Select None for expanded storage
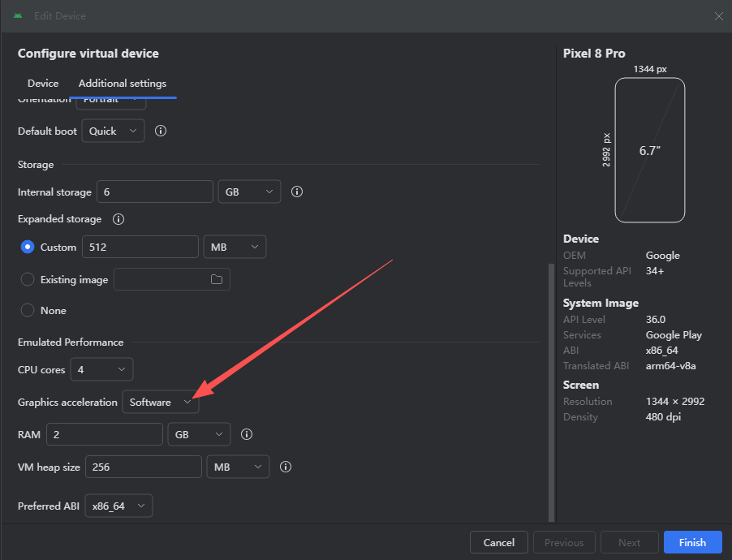732x560 pixels. coord(28,310)
